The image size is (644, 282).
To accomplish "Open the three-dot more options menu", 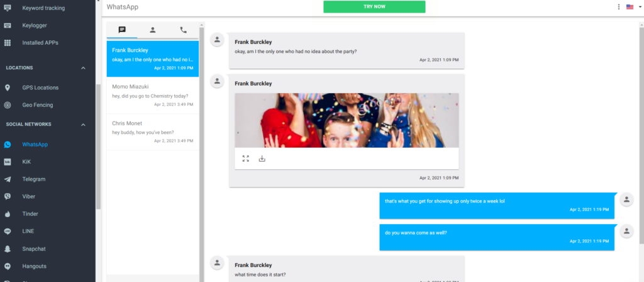I will (619, 7).
